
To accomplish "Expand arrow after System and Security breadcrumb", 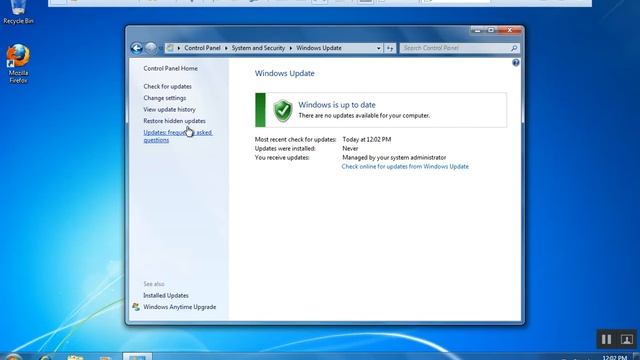I will tap(291, 48).
